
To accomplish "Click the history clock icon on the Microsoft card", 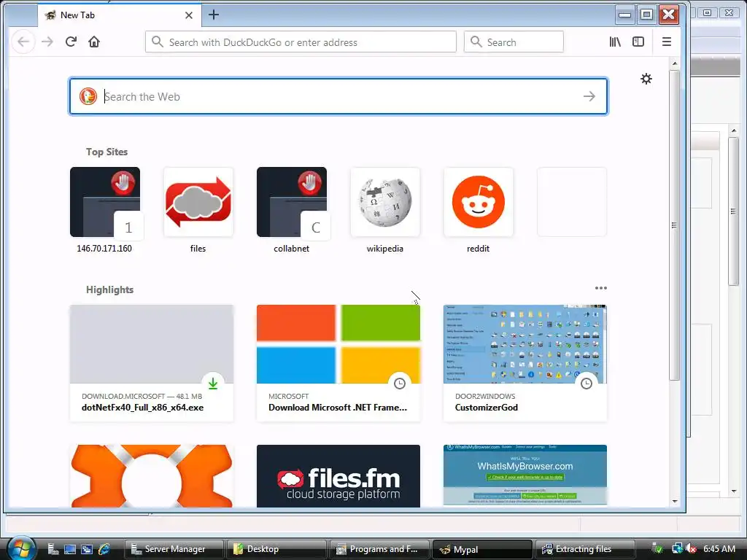I will pos(400,384).
